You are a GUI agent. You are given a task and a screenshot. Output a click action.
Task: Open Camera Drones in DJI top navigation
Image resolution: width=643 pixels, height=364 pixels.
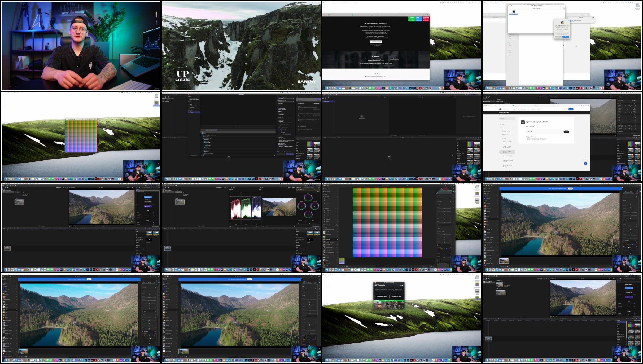[x=507, y=109]
